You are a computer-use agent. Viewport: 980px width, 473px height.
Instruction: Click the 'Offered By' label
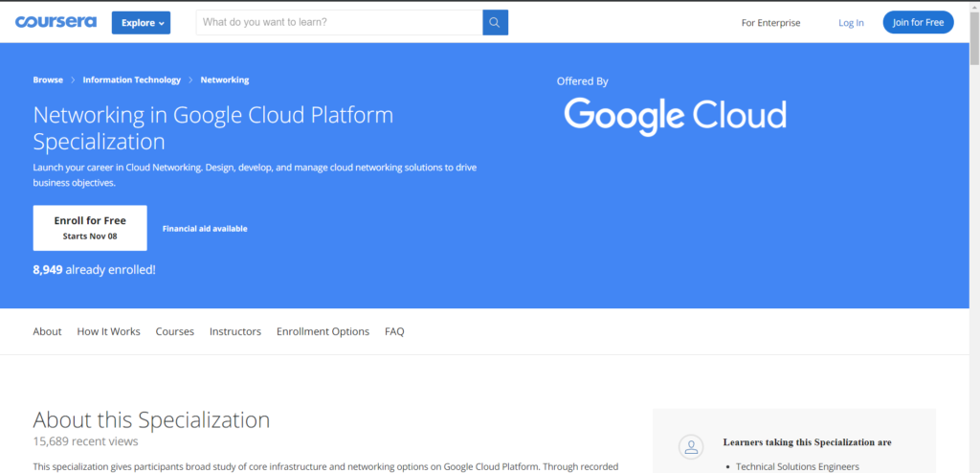583,81
